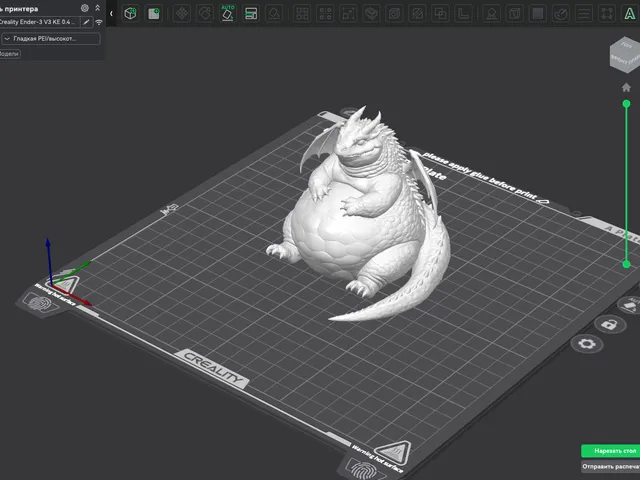
Task: Click the add plate icon
Action: [x=154, y=13]
